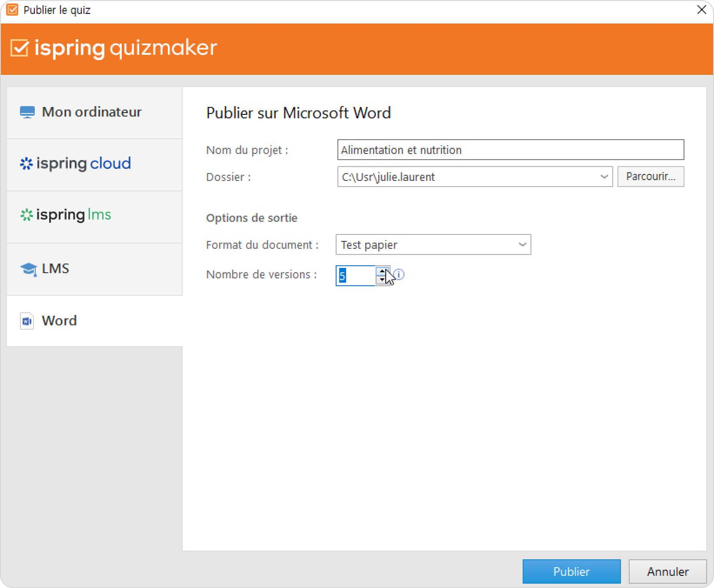Click the green iSpring LMS logo icon
This screenshot has height=588, width=714.
point(27,215)
